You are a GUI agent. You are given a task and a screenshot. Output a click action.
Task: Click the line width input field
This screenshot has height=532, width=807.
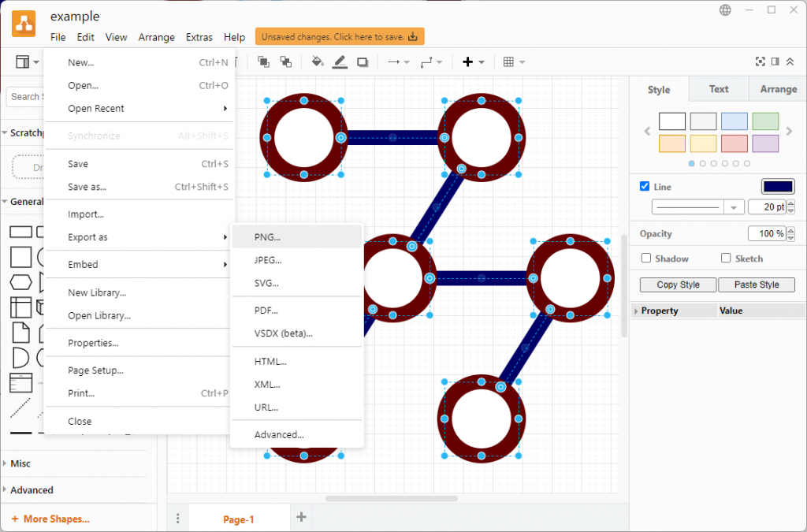pos(768,206)
